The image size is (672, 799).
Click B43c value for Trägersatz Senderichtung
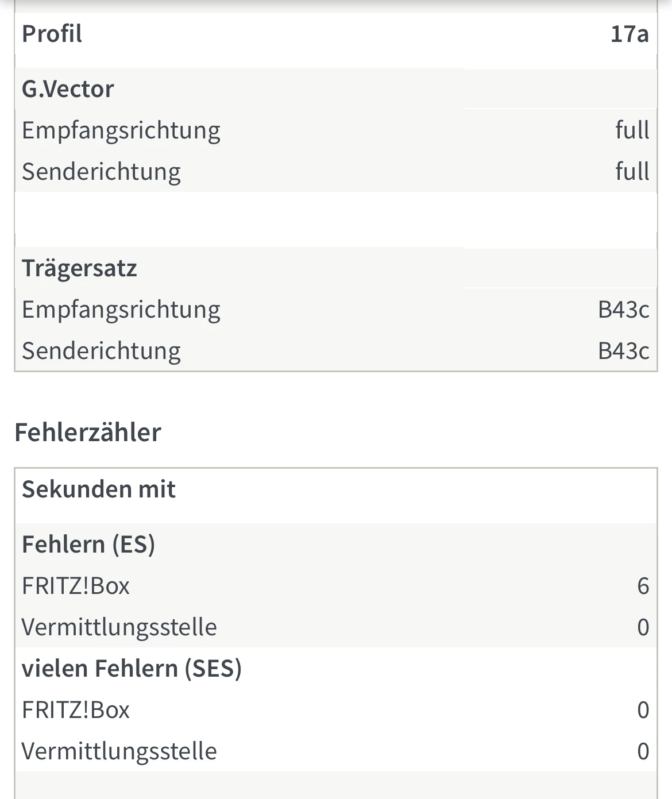point(623,351)
